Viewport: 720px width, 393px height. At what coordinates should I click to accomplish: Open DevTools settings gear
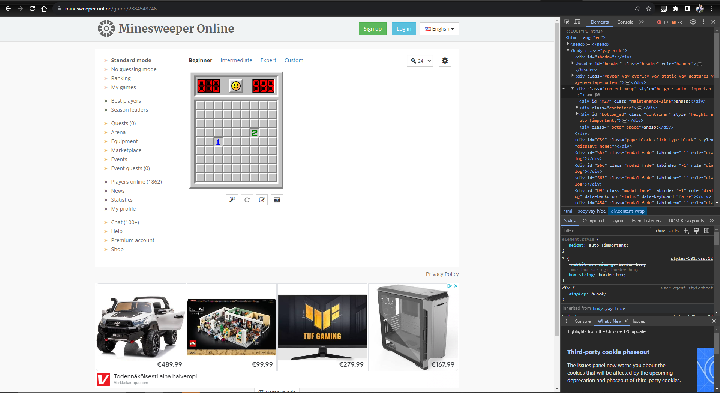693,22
